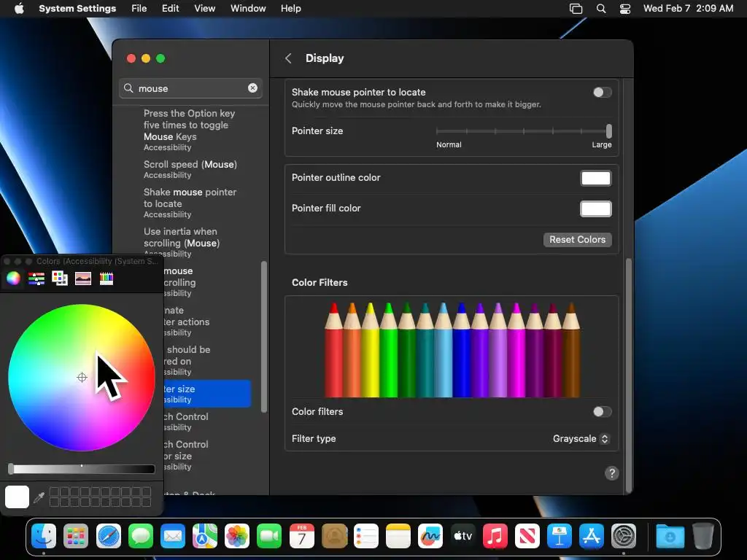Launch Photos from the Dock
747x560 pixels.
(x=237, y=536)
